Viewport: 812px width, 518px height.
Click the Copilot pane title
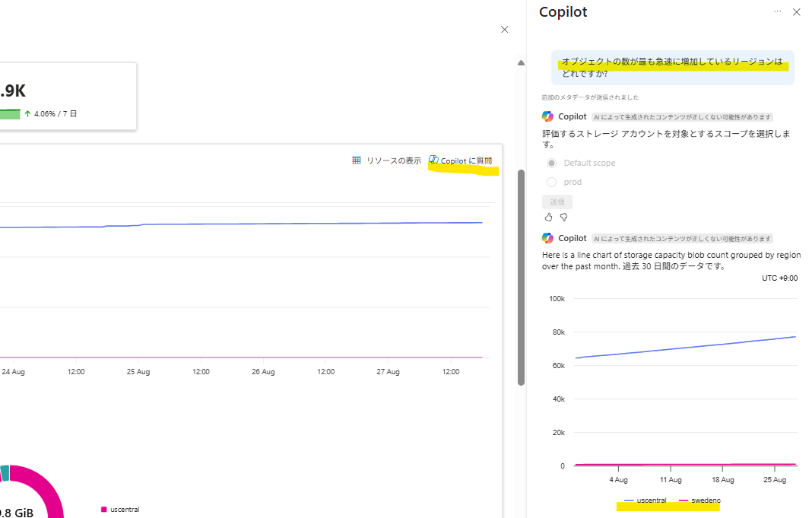563,12
